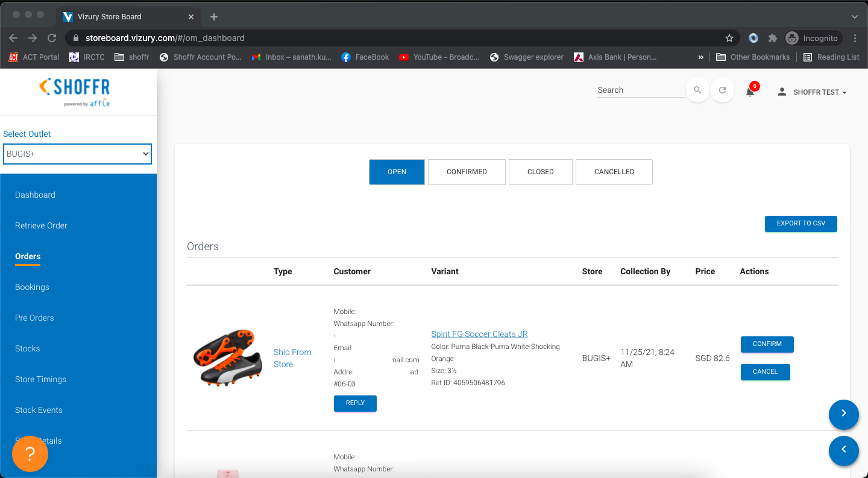Confirm the Spirit FG Soccer Cleats order
Image resolution: width=868 pixels, height=478 pixels.
[767, 344]
